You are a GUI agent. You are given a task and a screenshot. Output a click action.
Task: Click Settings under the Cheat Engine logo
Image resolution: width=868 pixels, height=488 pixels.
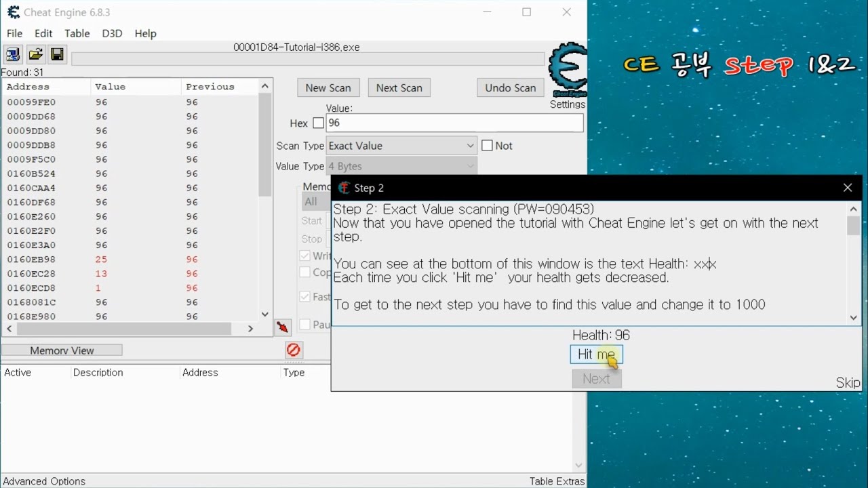(568, 104)
